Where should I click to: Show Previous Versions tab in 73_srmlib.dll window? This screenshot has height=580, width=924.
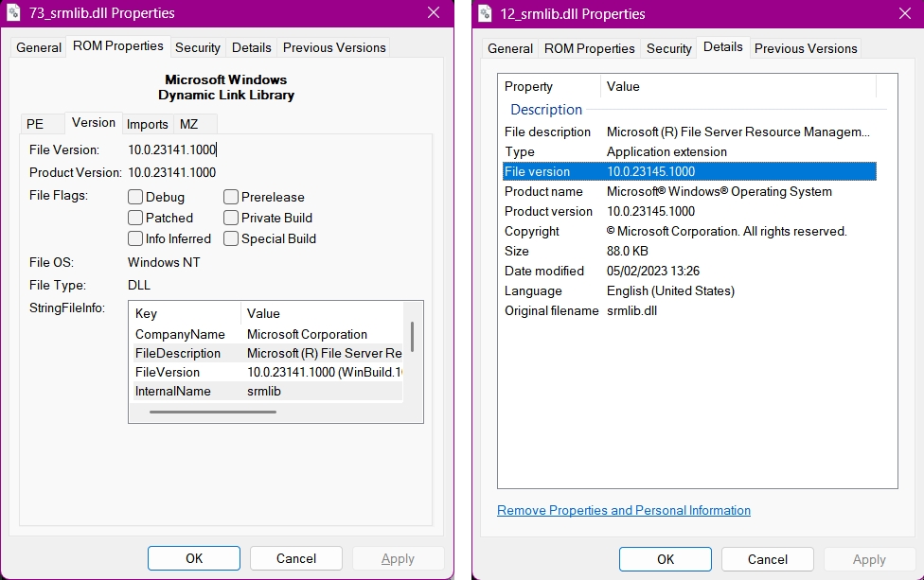[334, 47]
